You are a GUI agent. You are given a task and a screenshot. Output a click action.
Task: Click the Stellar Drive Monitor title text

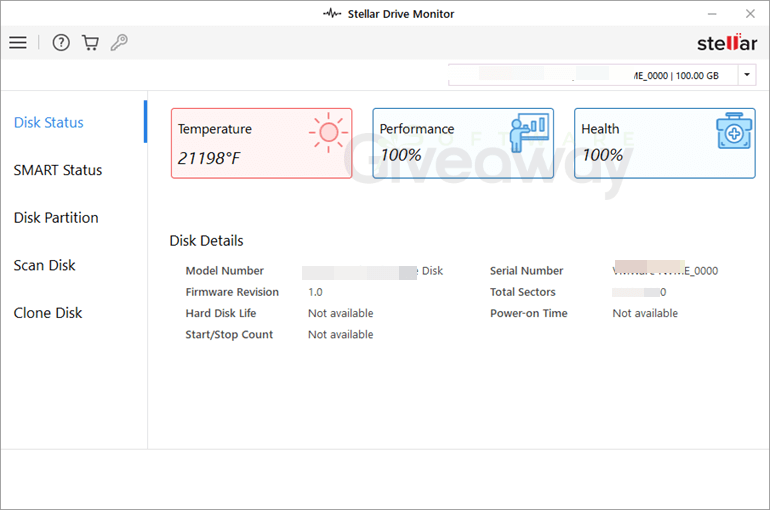[x=401, y=14]
